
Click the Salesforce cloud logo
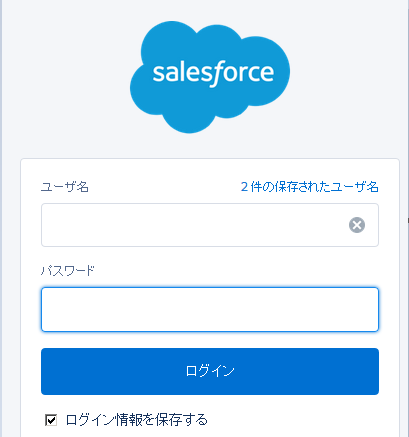click(210, 77)
